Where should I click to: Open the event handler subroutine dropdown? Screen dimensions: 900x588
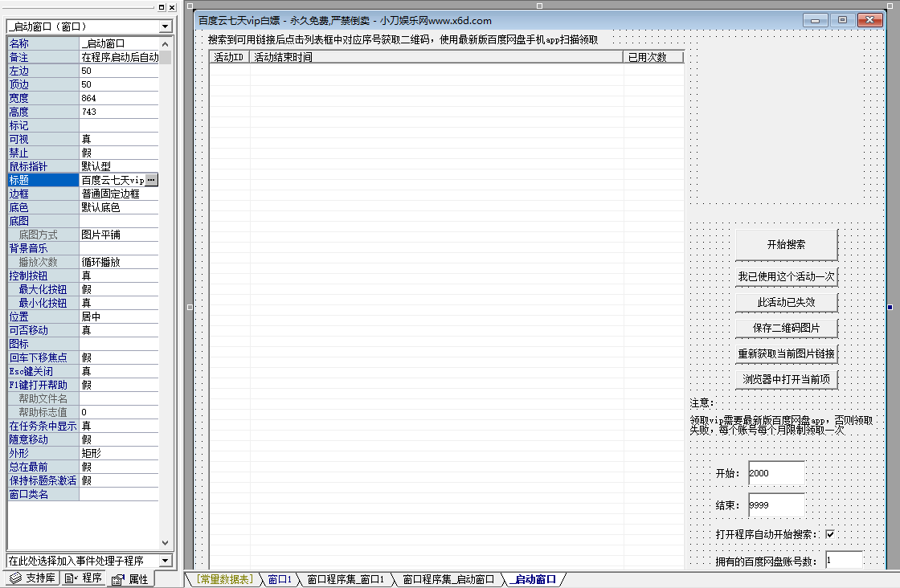pyautogui.click(x=165, y=559)
